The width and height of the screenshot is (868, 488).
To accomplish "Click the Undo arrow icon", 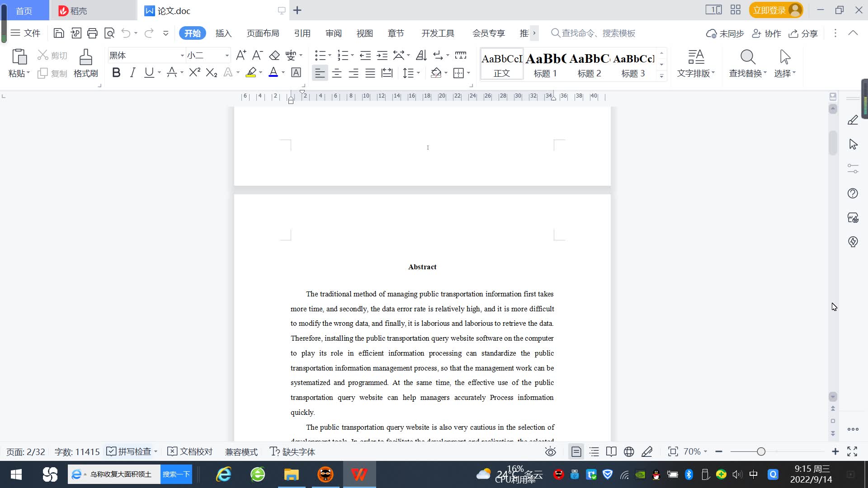I will click(x=126, y=33).
